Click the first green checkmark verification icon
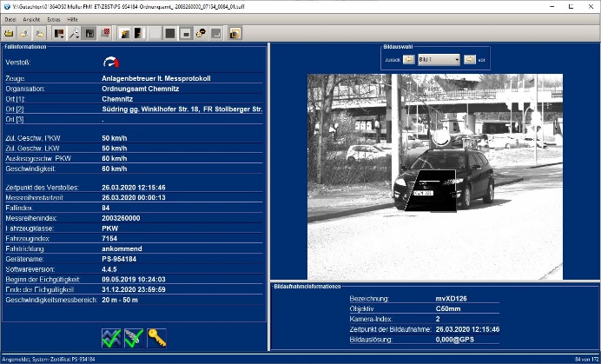The width and height of the screenshot is (601, 364). point(110,338)
